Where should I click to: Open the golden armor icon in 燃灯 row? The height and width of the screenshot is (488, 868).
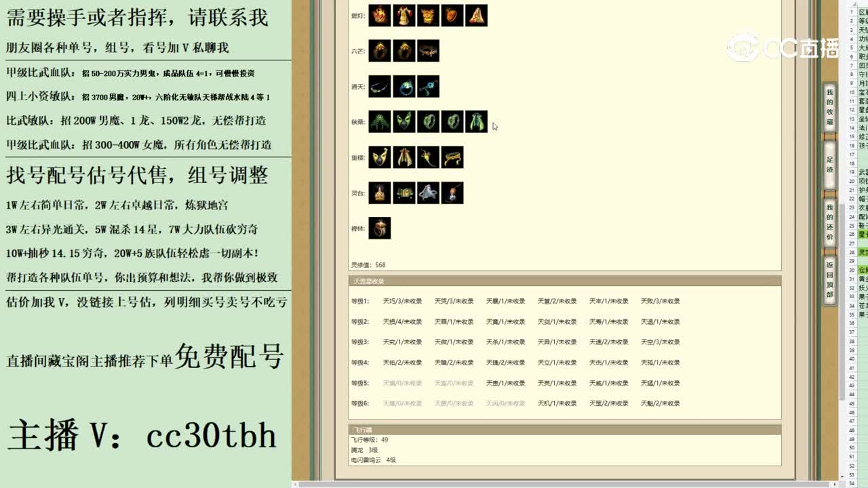pos(428,16)
